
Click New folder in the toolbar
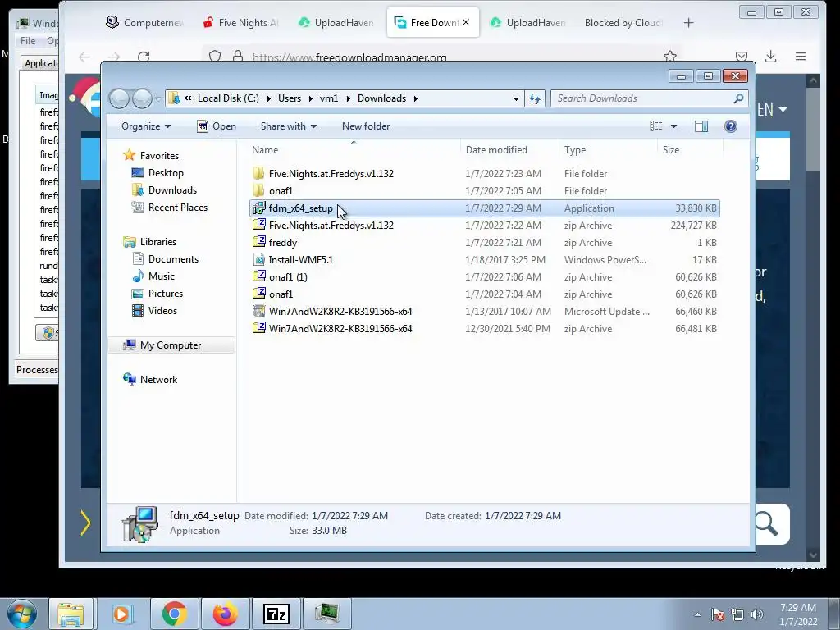[x=366, y=126]
